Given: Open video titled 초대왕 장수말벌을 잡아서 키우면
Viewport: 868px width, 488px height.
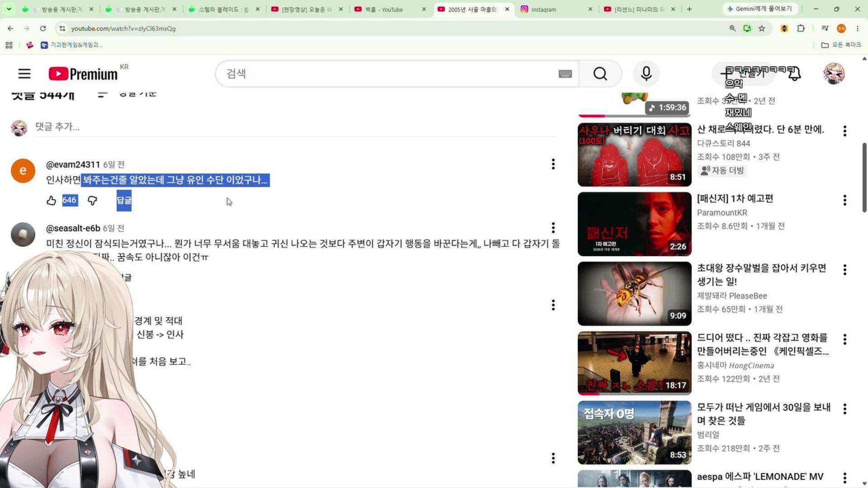Looking at the screenshot, I should tap(761, 275).
